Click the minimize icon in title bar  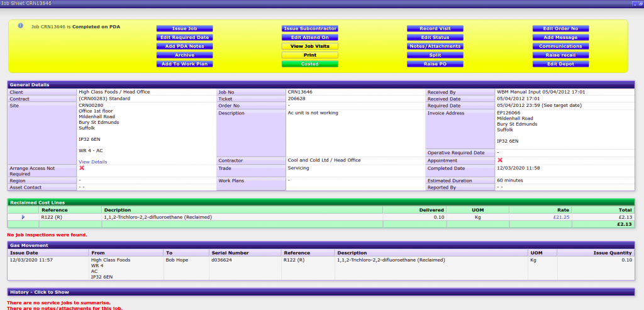tap(634, 3)
